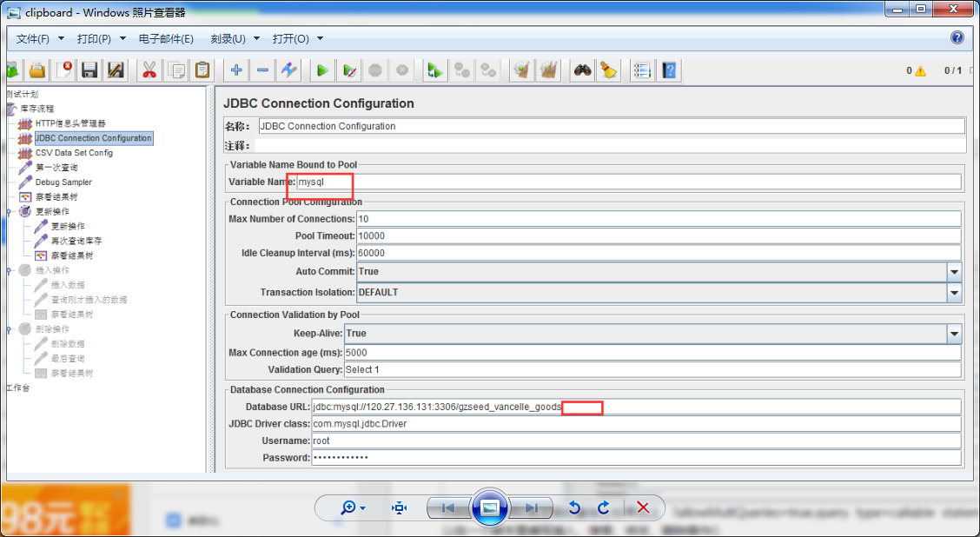Rotate image counterclockwise
The width and height of the screenshot is (980, 537).
pos(575,507)
